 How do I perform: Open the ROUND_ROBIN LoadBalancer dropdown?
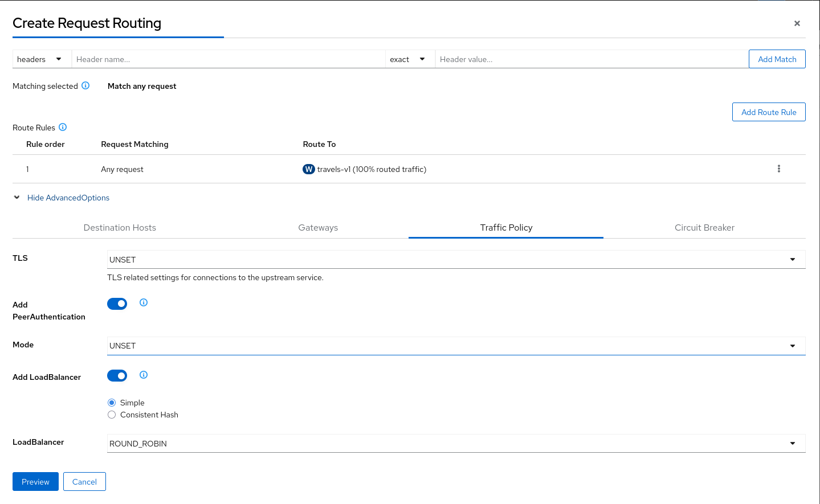click(456, 444)
